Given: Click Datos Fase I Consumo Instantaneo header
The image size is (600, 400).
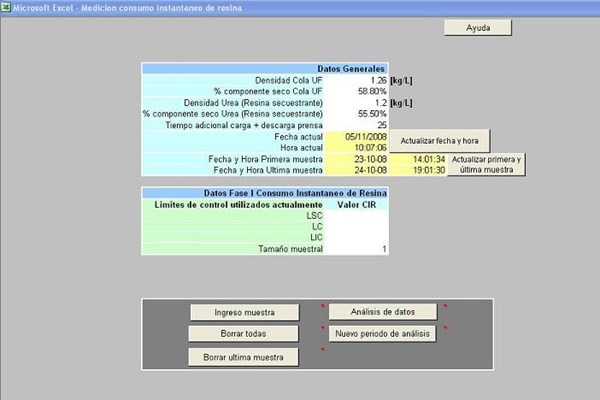Looking at the screenshot, I should click(x=265, y=193).
